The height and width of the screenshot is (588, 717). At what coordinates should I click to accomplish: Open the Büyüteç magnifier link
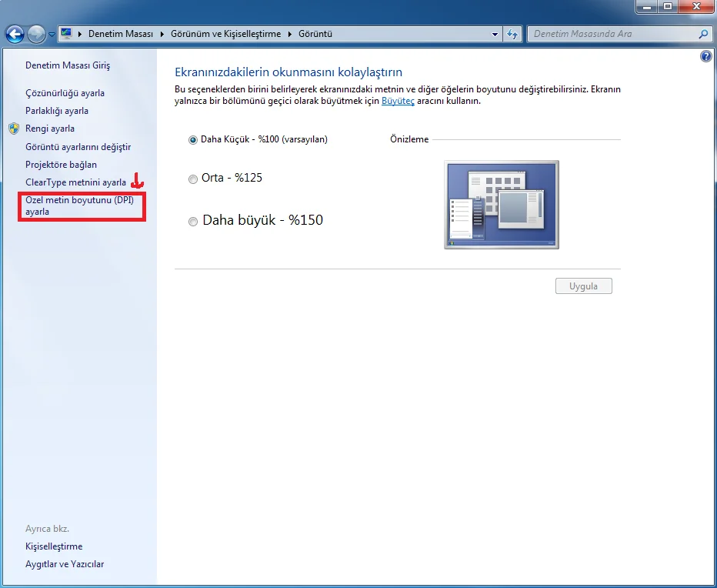pos(398,101)
